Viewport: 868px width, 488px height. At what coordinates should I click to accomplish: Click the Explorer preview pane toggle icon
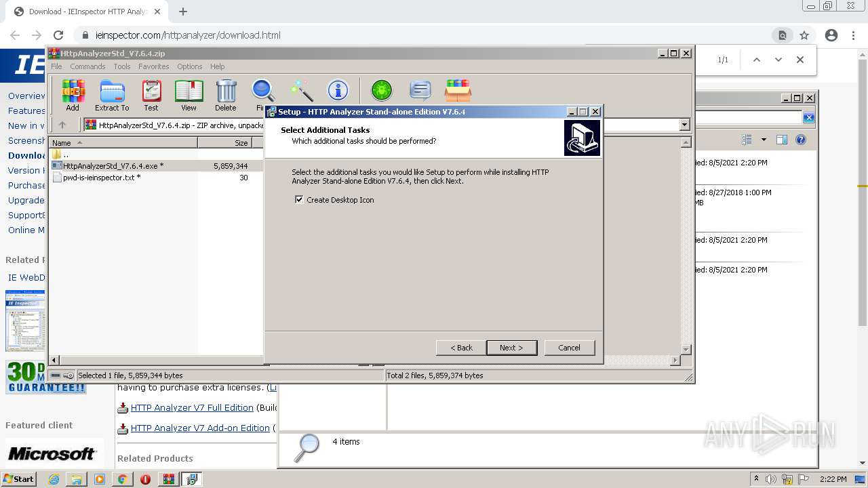[x=782, y=140]
